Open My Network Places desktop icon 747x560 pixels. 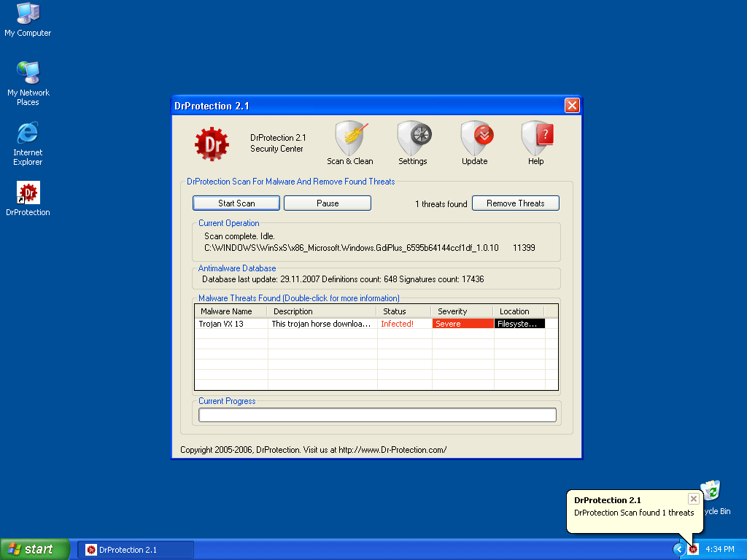click(x=28, y=73)
